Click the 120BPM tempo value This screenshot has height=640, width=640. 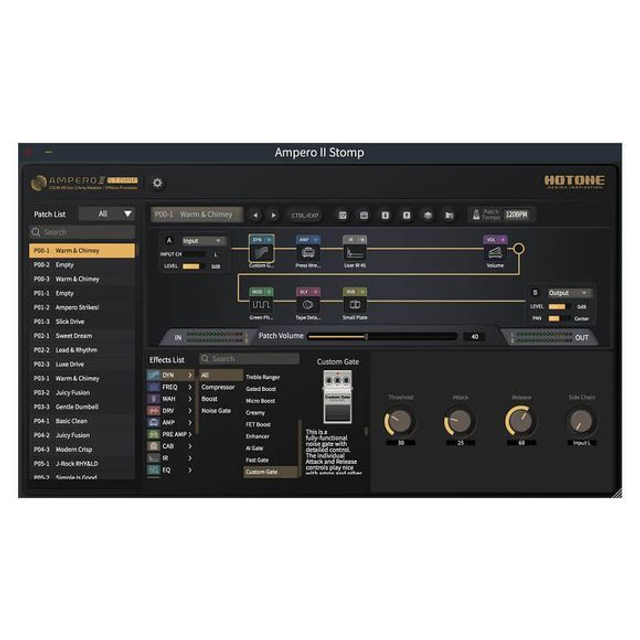(517, 214)
